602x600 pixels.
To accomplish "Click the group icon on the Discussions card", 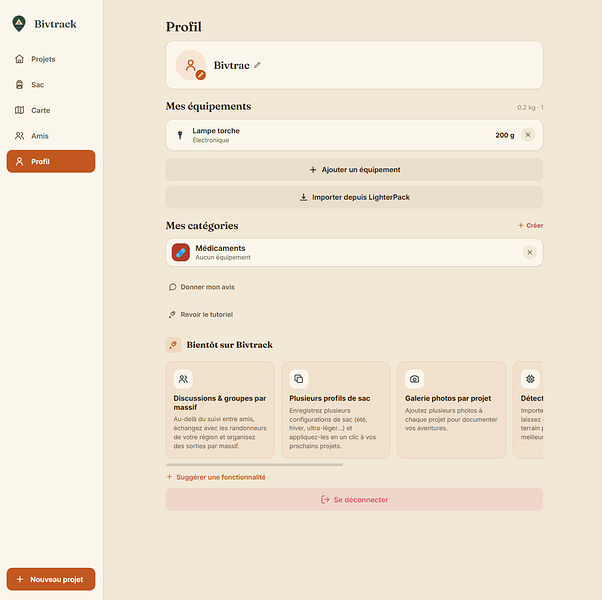I will [183, 379].
